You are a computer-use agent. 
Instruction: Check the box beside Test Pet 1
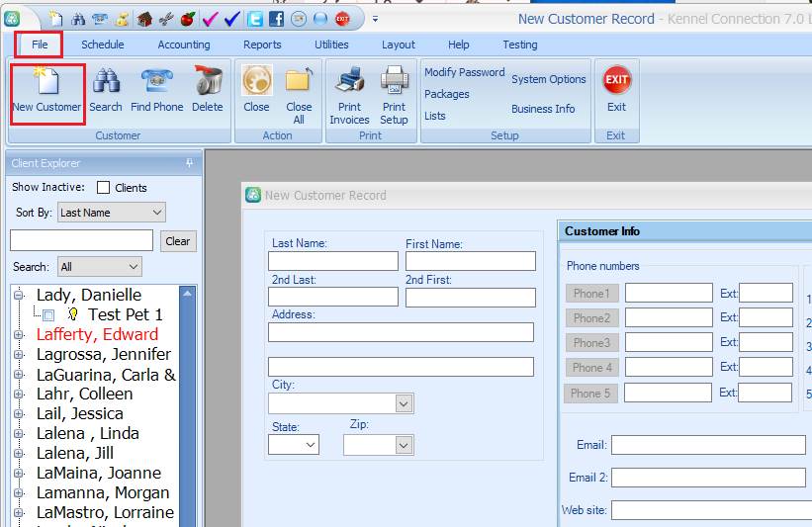(x=48, y=315)
